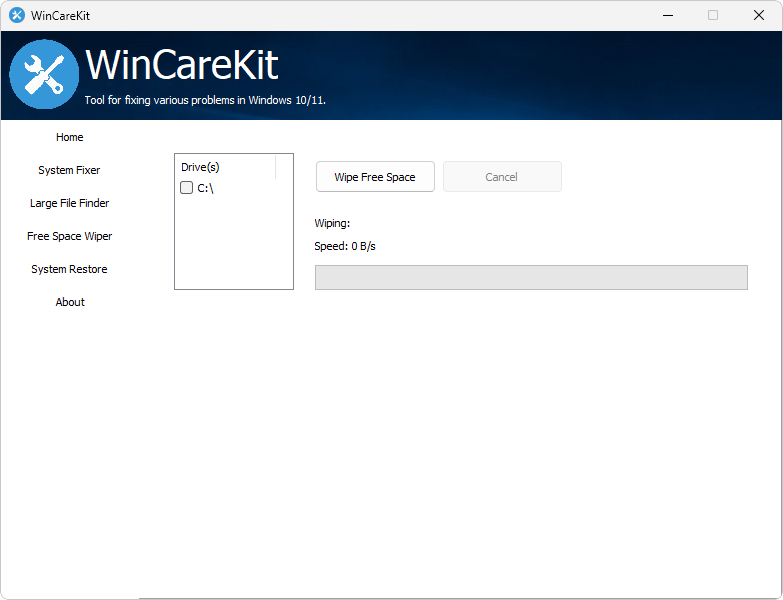Click the small app icon in title bar
Screen dimensions: 783x600
point(16,15)
